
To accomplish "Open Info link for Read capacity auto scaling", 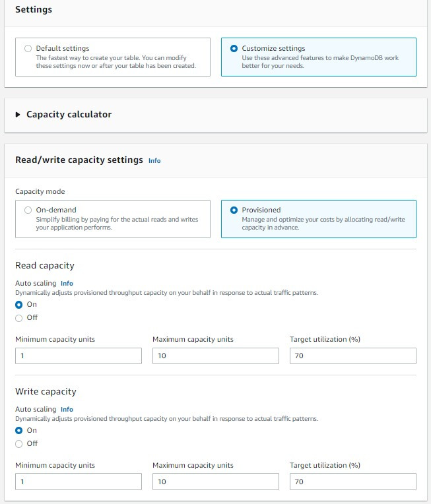I will [x=67, y=284].
